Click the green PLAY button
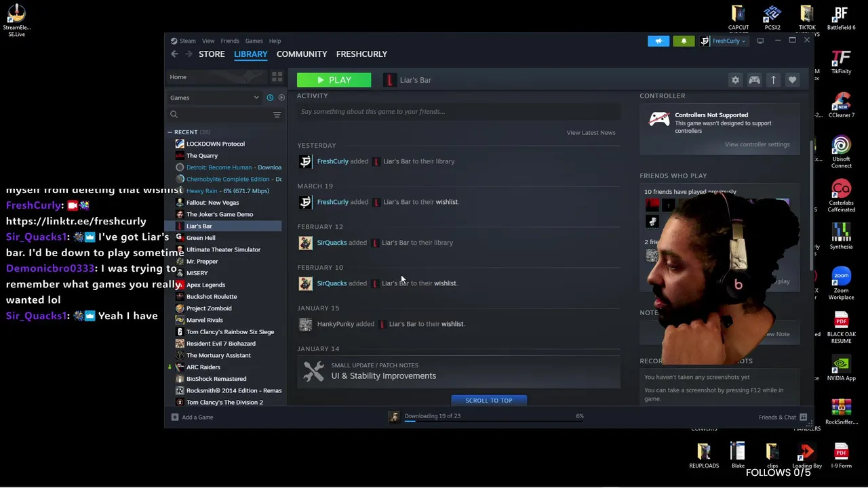This screenshot has height=488, width=868. (334, 80)
